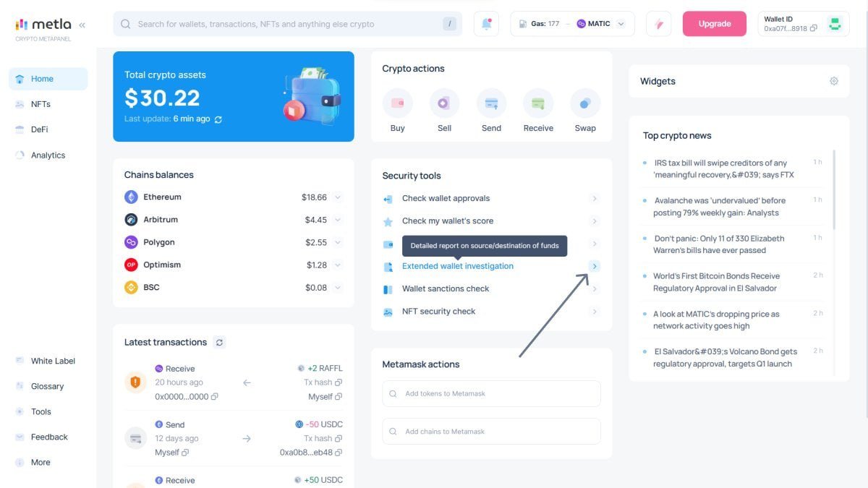Open Tx hash of RAFFL receive
This screenshot has height=488, width=868.
(x=323, y=382)
